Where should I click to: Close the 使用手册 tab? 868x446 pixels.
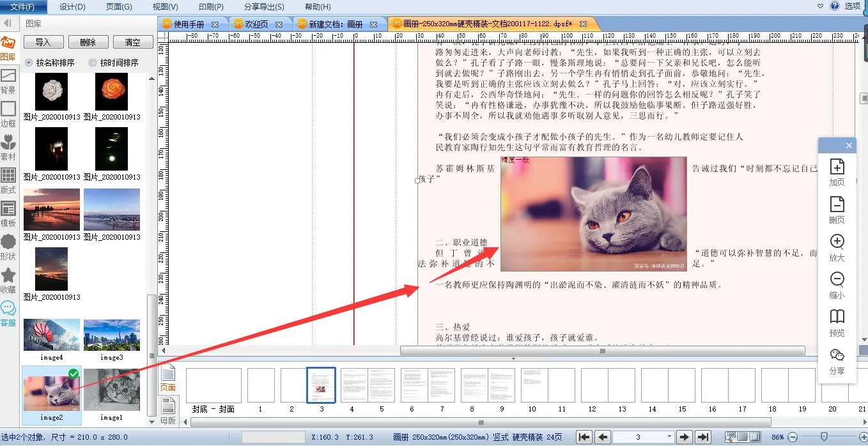pyautogui.click(x=214, y=24)
